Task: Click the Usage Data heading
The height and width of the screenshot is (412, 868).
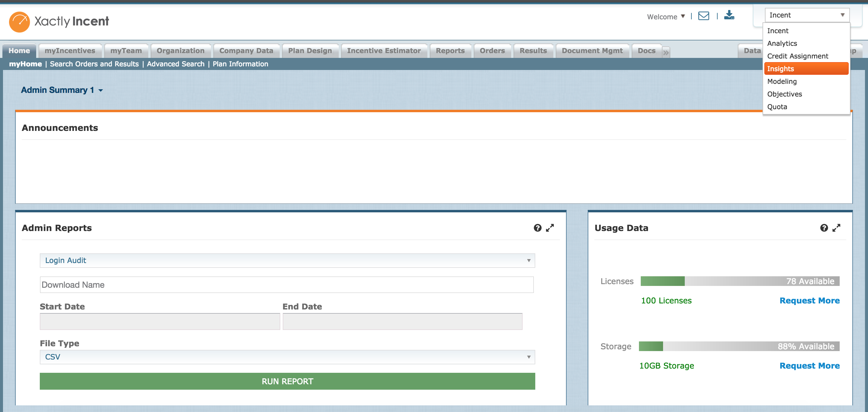Action: point(621,228)
